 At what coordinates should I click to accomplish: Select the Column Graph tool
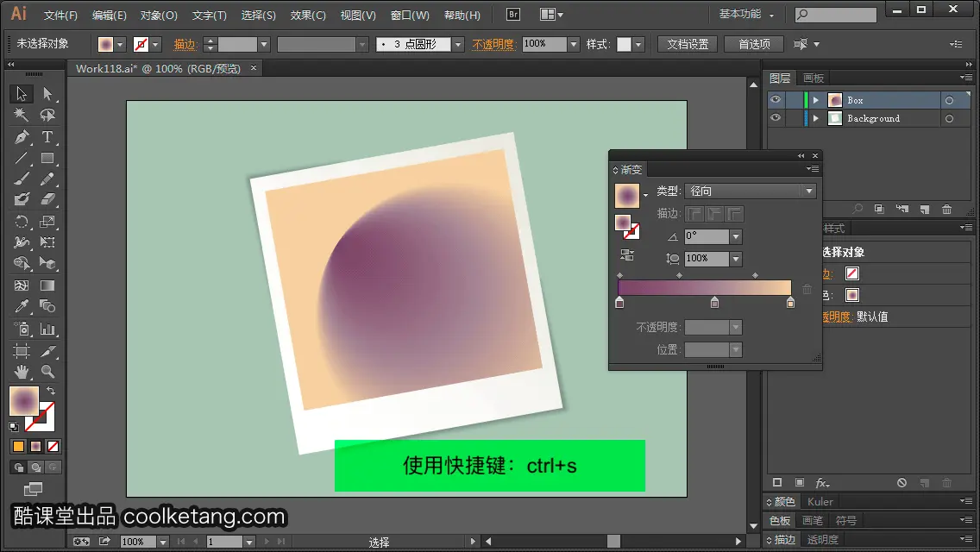tap(47, 329)
